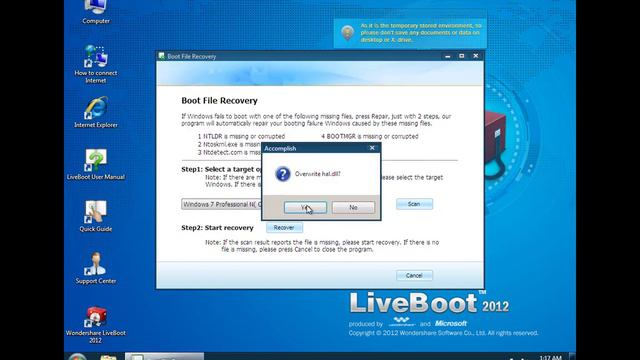
Task: Click 'Overwrite hal.dll?' message text
Action: click(x=318, y=174)
